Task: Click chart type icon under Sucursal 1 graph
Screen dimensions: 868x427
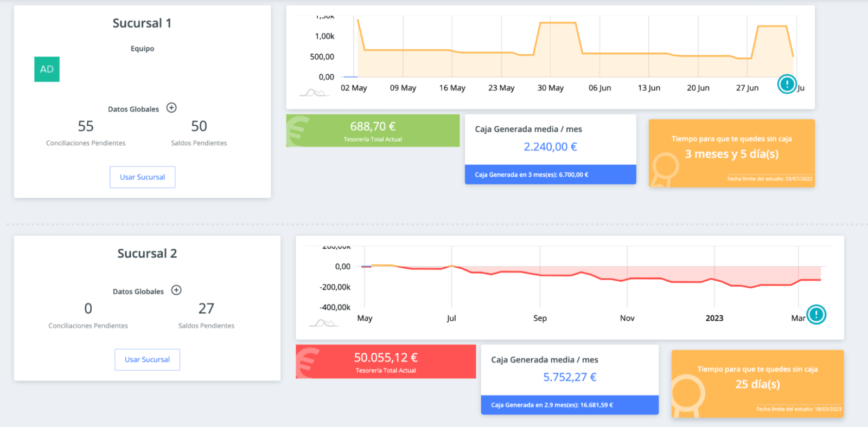Action: 315,93
